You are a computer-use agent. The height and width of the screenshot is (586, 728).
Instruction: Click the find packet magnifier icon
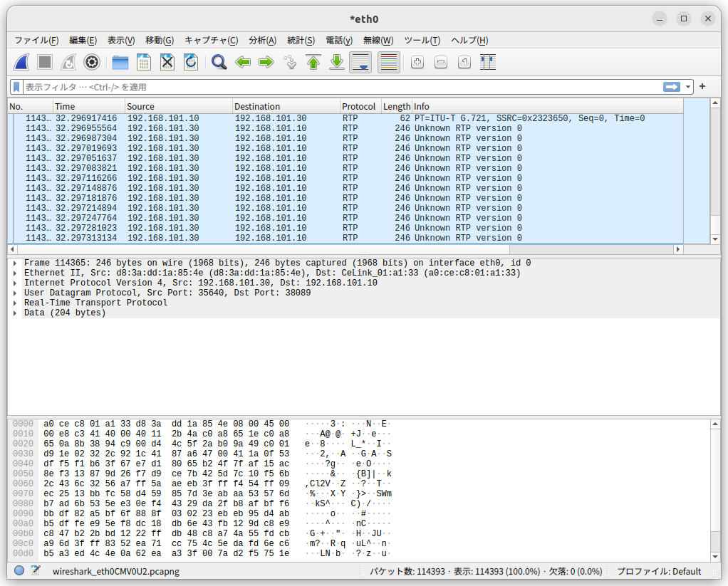click(x=219, y=63)
